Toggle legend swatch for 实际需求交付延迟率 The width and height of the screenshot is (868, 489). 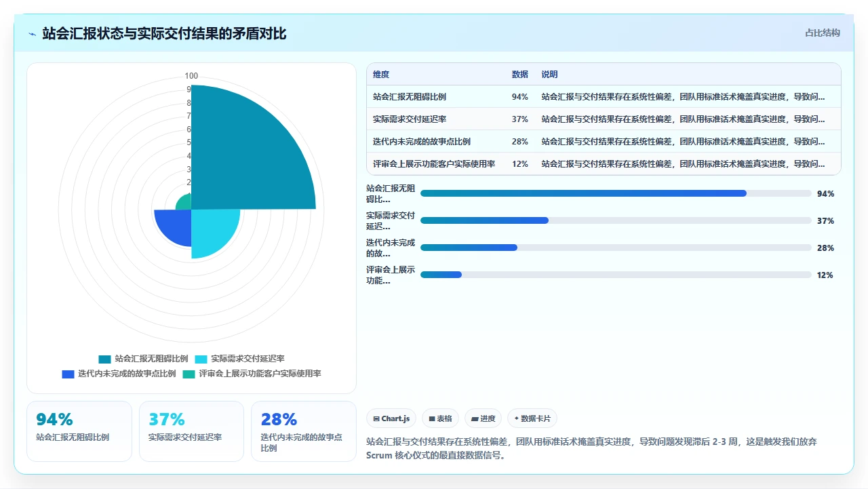coord(201,359)
